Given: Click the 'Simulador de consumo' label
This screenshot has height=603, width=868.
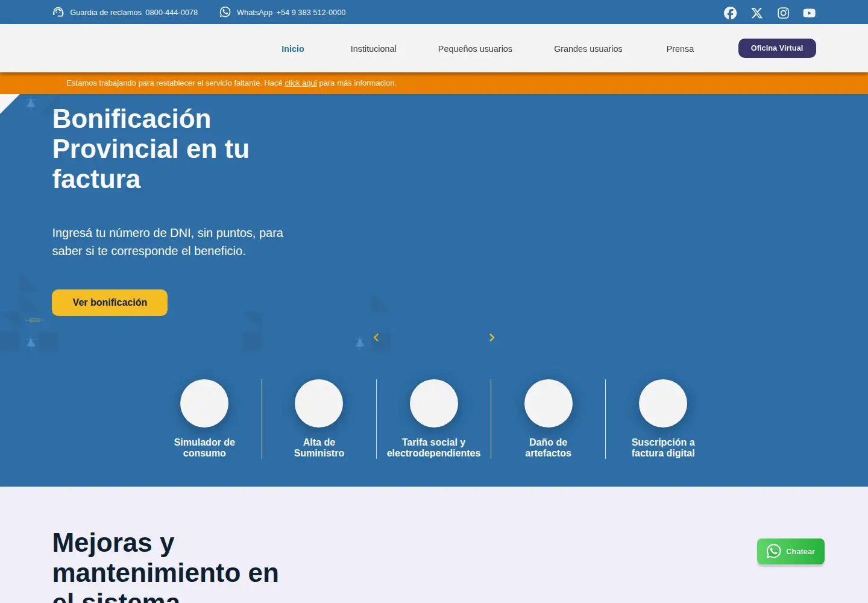Looking at the screenshot, I should pyautogui.click(x=204, y=447).
